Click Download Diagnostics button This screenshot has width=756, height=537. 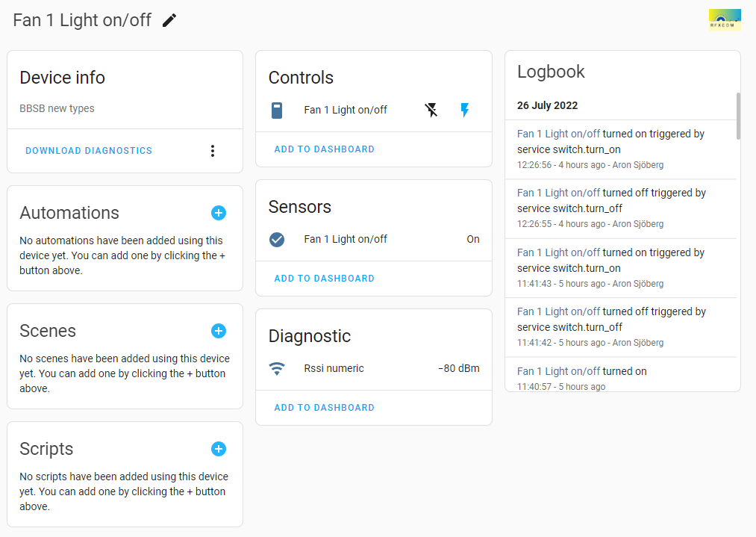[x=89, y=151]
